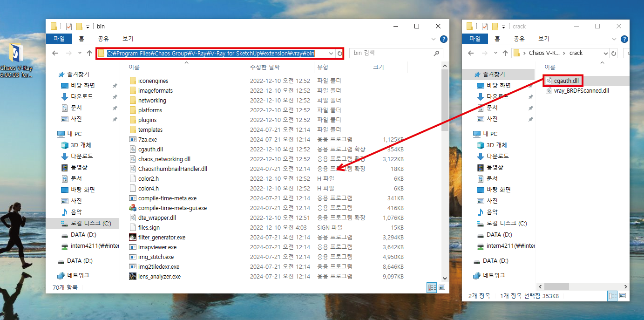Open address history dropdown in bin window
The height and width of the screenshot is (320, 644).
(x=330, y=54)
